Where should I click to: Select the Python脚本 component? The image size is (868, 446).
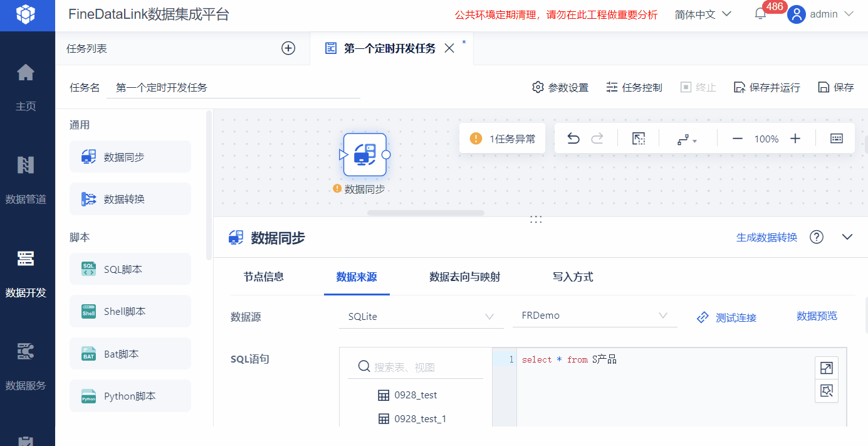[130, 395]
